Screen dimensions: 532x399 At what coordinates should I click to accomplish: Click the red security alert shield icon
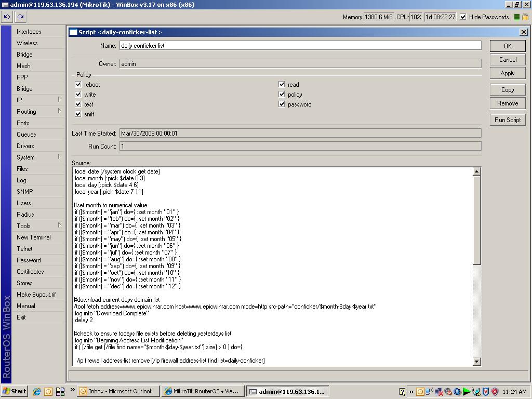(x=495, y=392)
